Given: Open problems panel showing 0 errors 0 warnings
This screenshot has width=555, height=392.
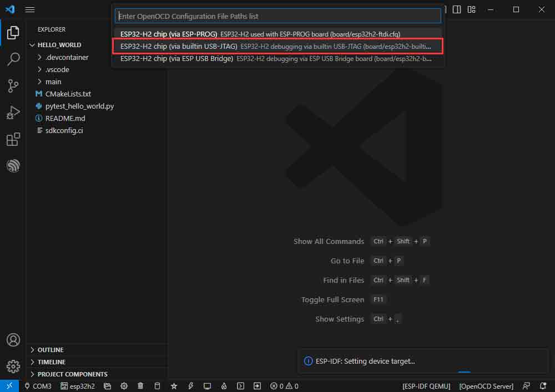Looking at the screenshot, I should [284, 386].
